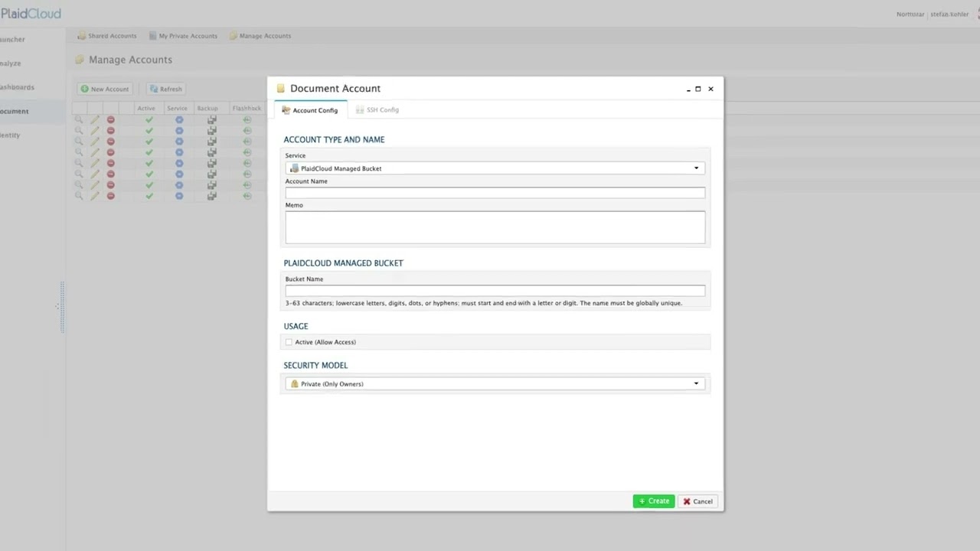Image resolution: width=980 pixels, height=551 pixels.
Task: Click the New Account button
Action: (105, 89)
